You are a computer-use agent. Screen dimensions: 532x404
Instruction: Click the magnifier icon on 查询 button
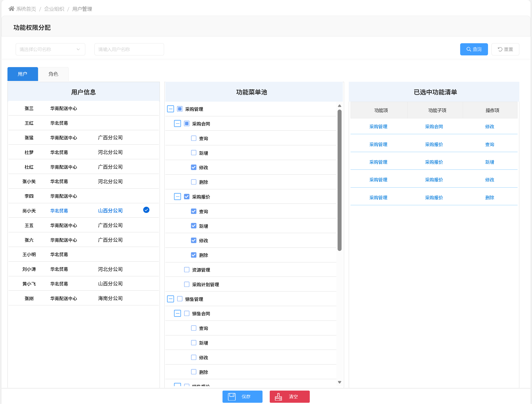tap(468, 49)
